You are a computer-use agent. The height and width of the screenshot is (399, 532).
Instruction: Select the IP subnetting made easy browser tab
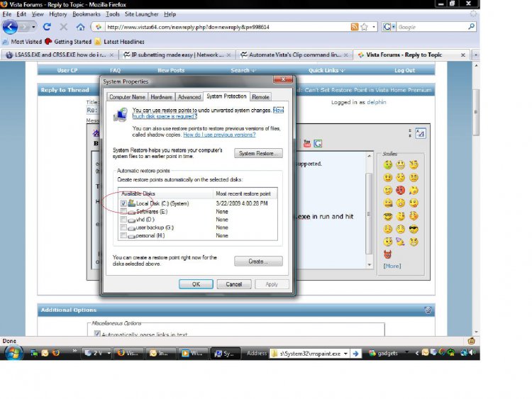pos(177,55)
